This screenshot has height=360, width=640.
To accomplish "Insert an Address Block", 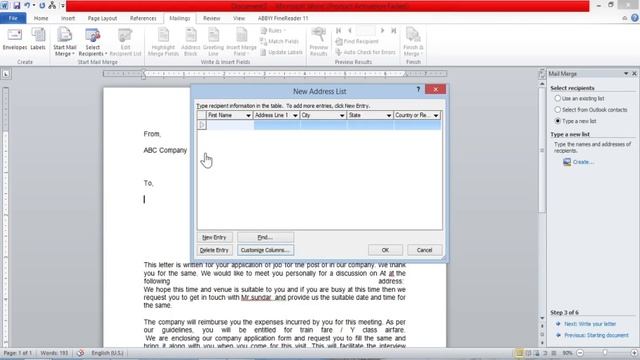I will (x=191, y=42).
